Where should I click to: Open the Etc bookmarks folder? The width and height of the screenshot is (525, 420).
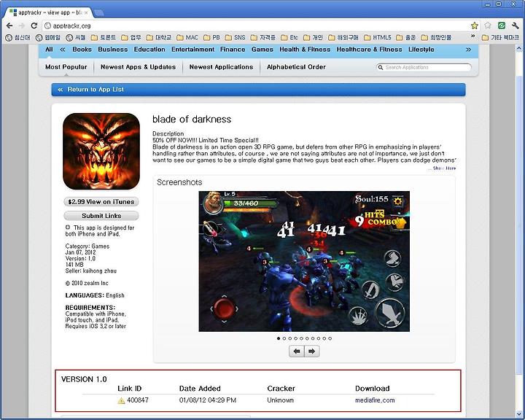[x=289, y=37]
